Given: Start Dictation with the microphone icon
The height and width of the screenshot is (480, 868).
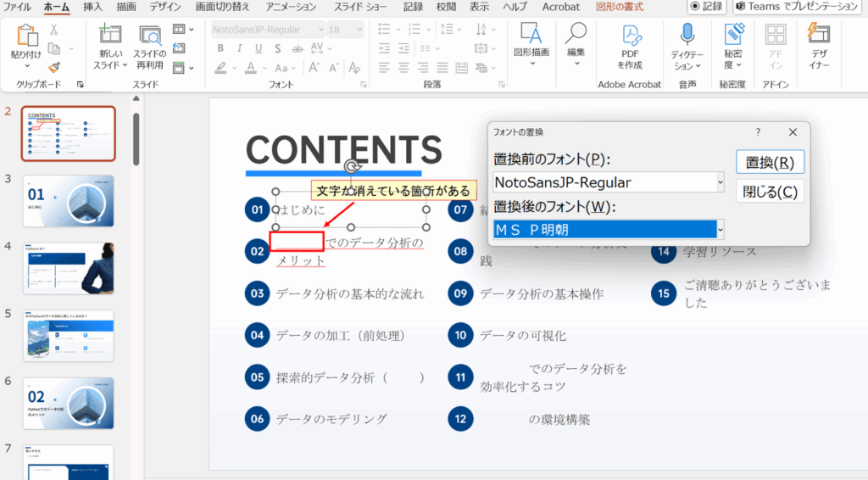Looking at the screenshot, I should (687, 36).
